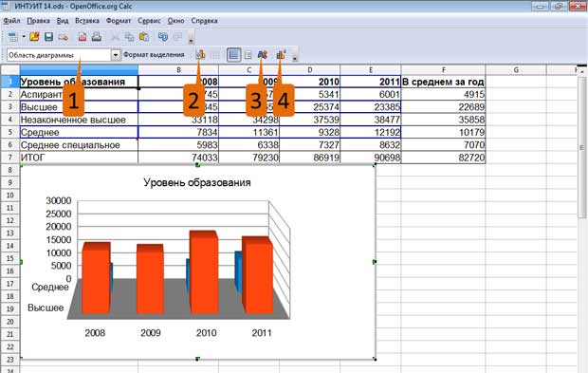Click the Формат выделения button

coord(154,55)
